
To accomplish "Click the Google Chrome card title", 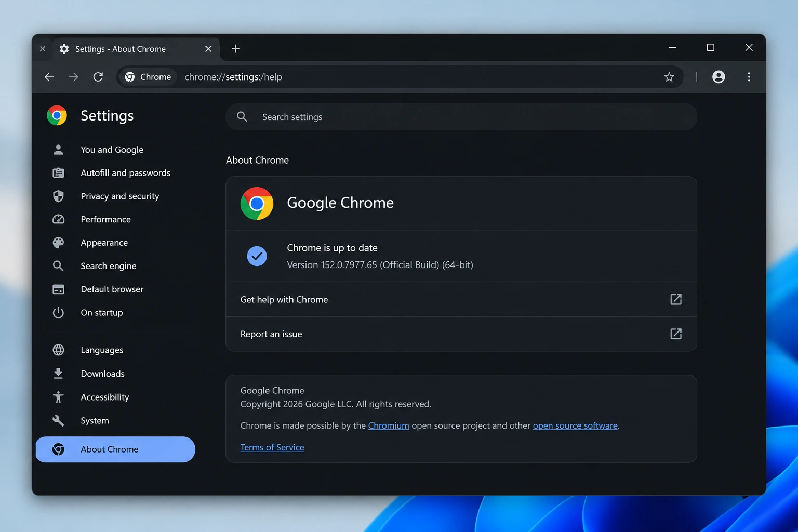I will click(x=340, y=203).
